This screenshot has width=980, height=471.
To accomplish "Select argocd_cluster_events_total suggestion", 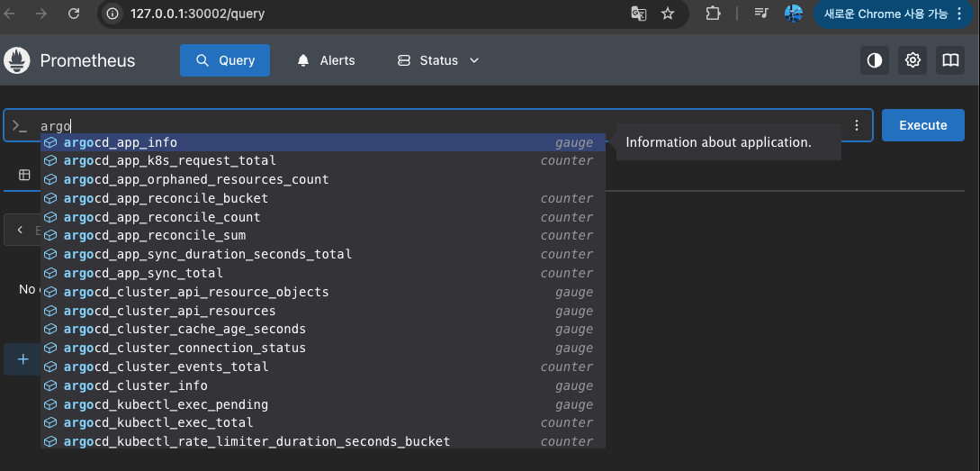I will 323,367.
